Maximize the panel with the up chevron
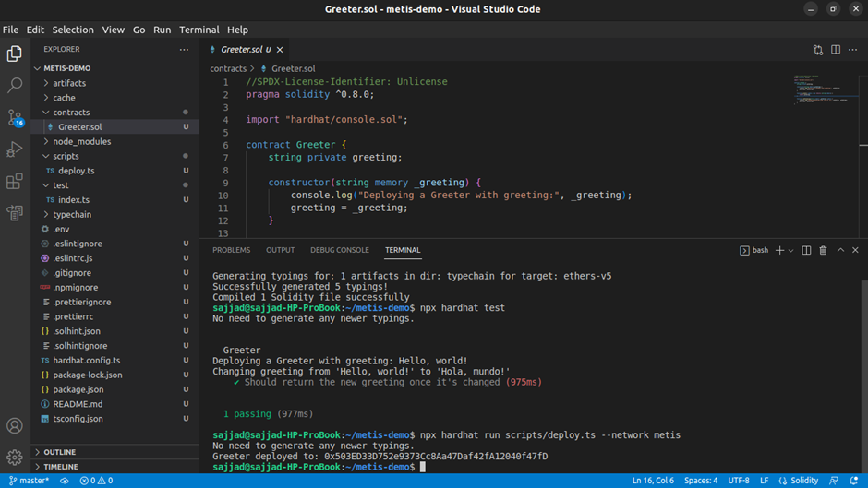This screenshot has width=868, height=488. coord(840,250)
